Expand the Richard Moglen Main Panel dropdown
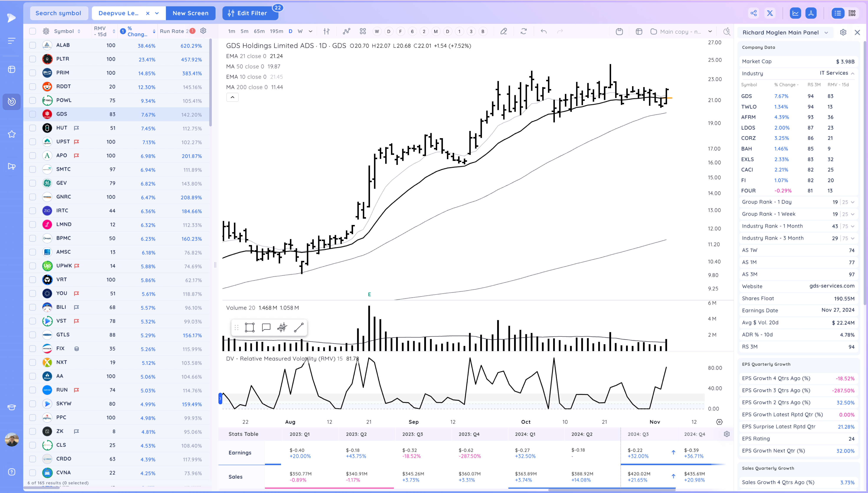 826,33
